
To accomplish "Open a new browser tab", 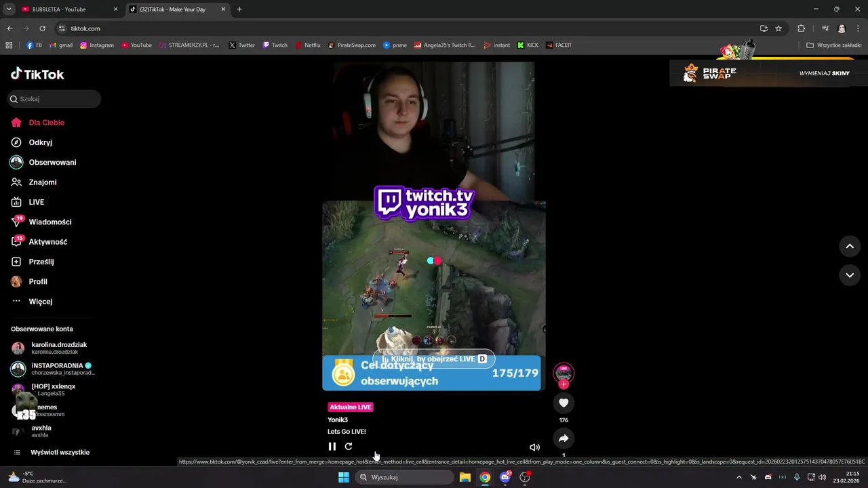I will point(239,9).
